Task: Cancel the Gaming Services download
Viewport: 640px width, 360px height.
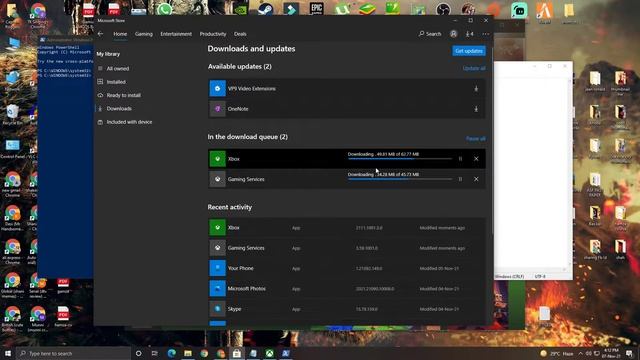Action: pyautogui.click(x=476, y=179)
